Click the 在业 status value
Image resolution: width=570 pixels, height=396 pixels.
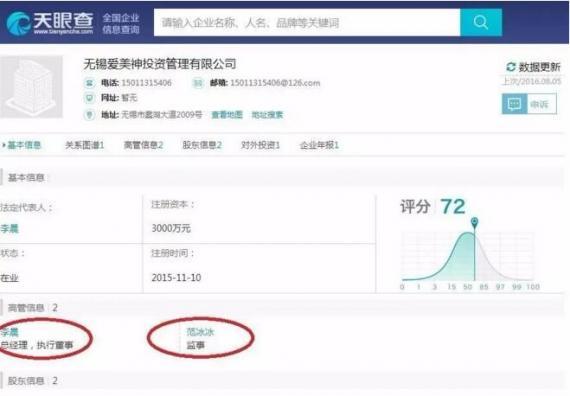click(x=9, y=278)
